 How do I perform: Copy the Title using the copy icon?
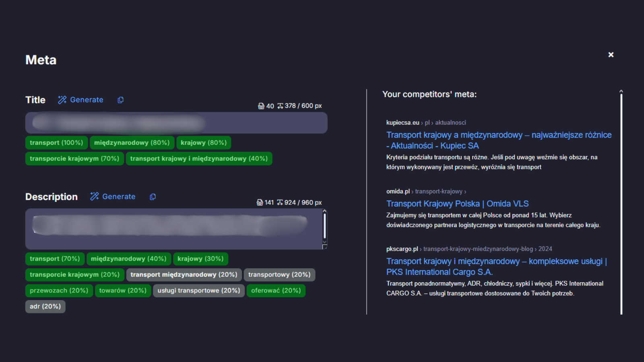[120, 100]
